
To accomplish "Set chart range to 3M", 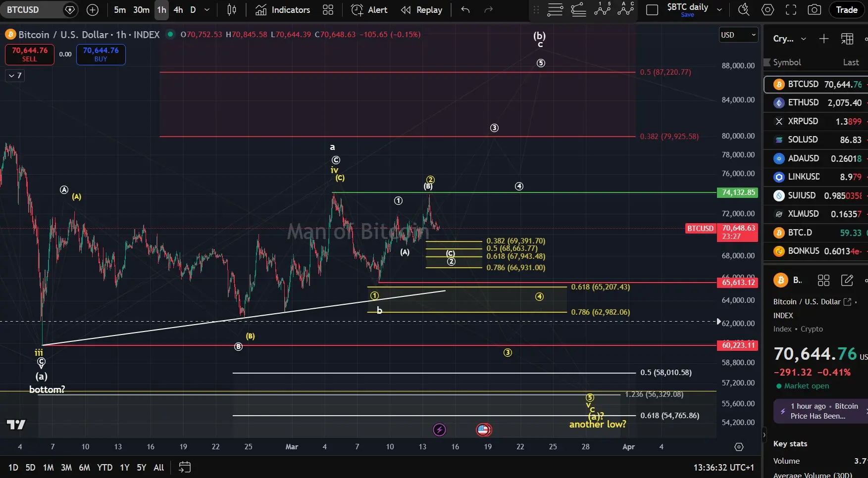I will click(66, 468).
